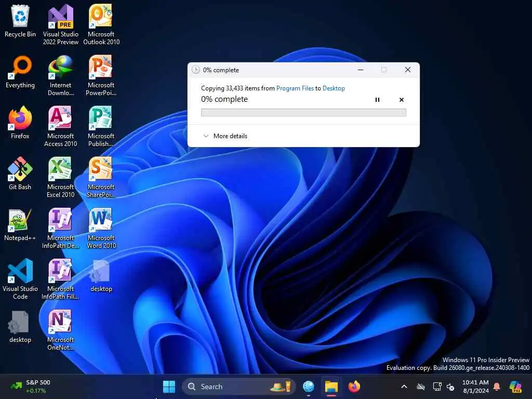Image resolution: width=532 pixels, height=399 pixels.
Task: Cancel the copy with the small X
Action: [402, 100]
